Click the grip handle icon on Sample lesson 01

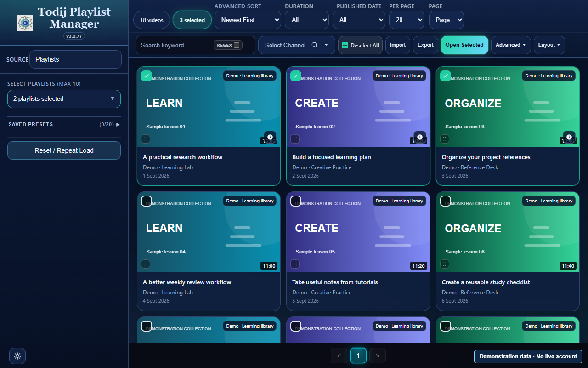[x=146, y=139]
